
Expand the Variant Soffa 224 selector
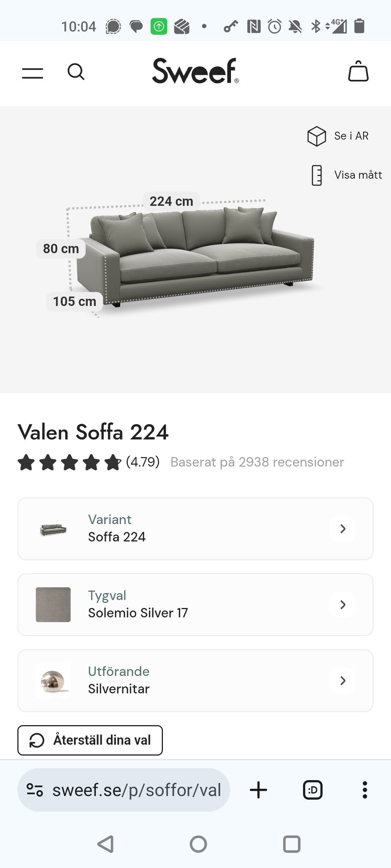tap(343, 529)
